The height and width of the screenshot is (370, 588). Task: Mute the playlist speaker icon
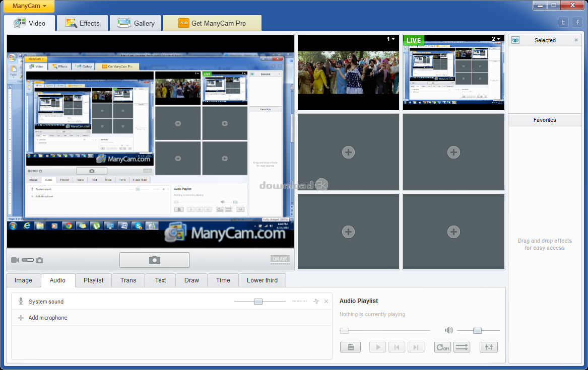click(448, 330)
